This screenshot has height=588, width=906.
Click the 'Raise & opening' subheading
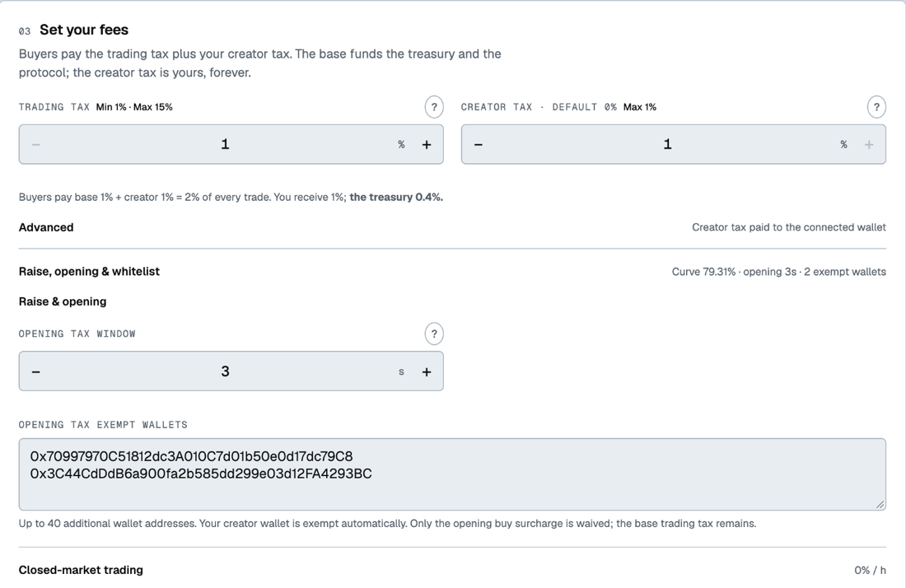point(63,301)
